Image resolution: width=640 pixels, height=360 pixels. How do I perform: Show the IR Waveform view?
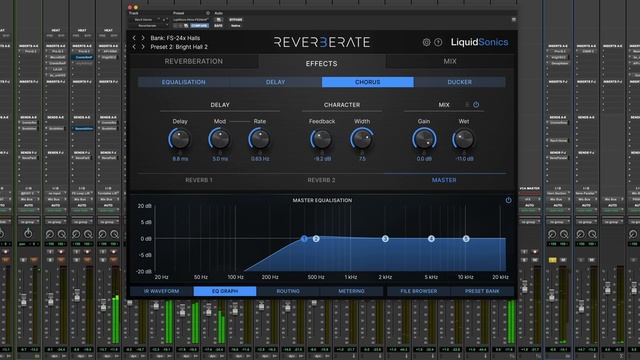[162, 291]
